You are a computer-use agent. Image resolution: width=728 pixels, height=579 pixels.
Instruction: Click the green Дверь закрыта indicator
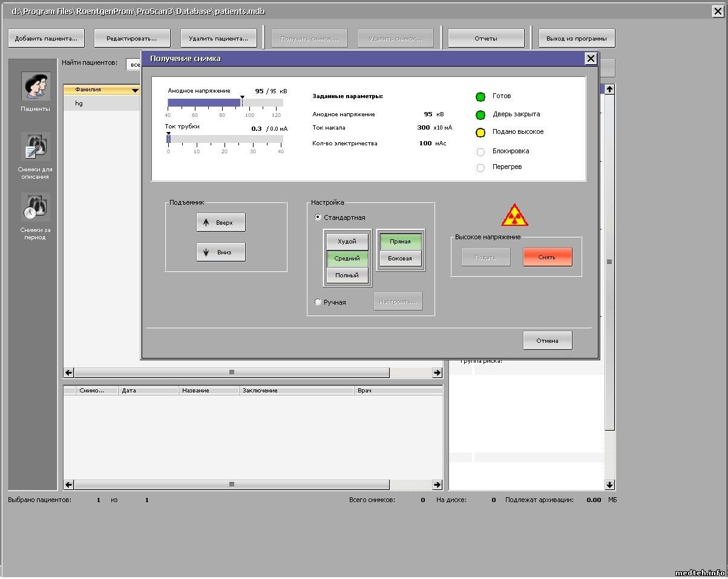click(480, 115)
